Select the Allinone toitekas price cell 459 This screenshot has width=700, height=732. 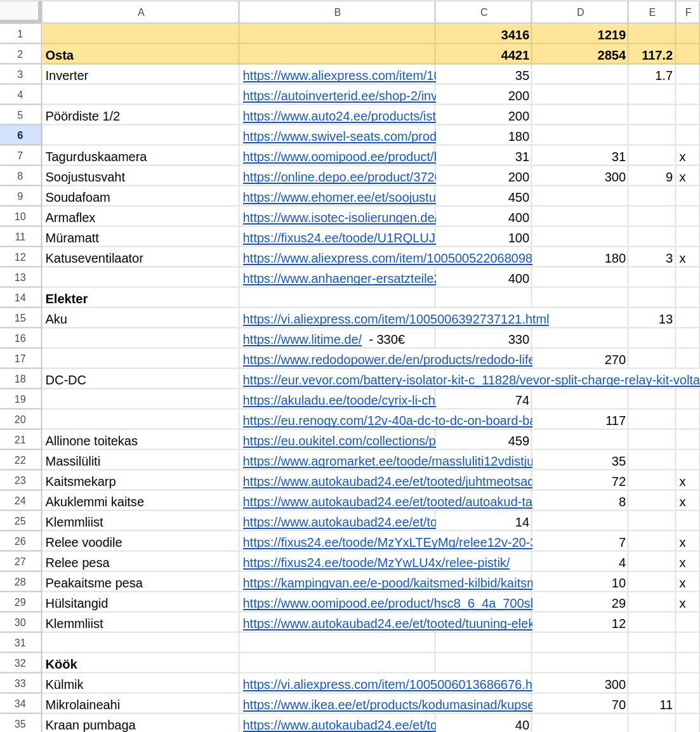(484, 441)
